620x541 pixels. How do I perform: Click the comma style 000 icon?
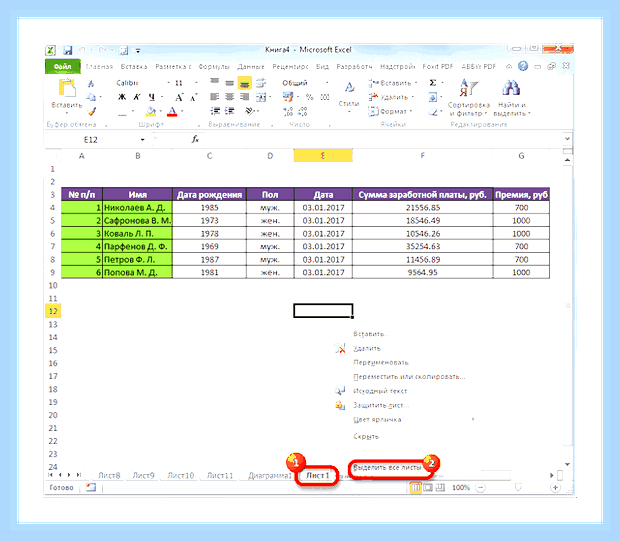point(325,97)
